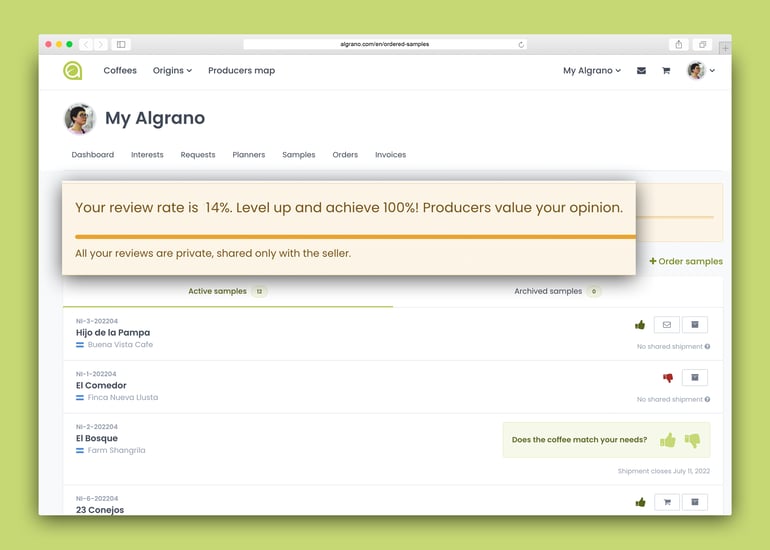Open the shopping cart icon in header

[666, 71]
